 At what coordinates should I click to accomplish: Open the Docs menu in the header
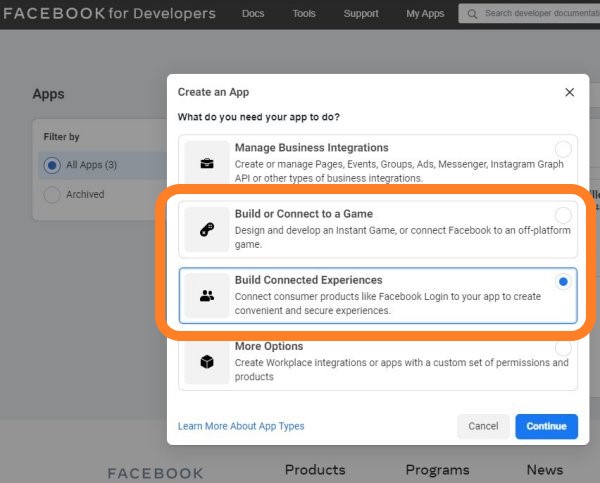pyautogui.click(x=252, y=14)
